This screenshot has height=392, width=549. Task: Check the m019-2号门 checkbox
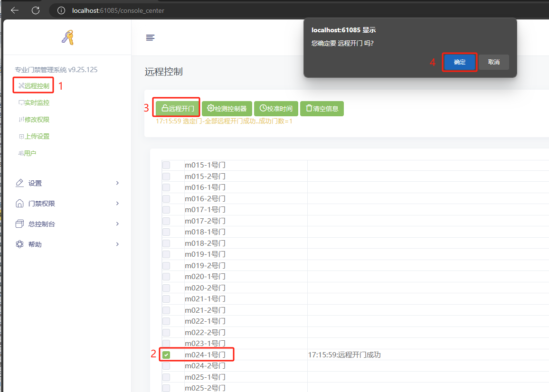click(166, 266)
